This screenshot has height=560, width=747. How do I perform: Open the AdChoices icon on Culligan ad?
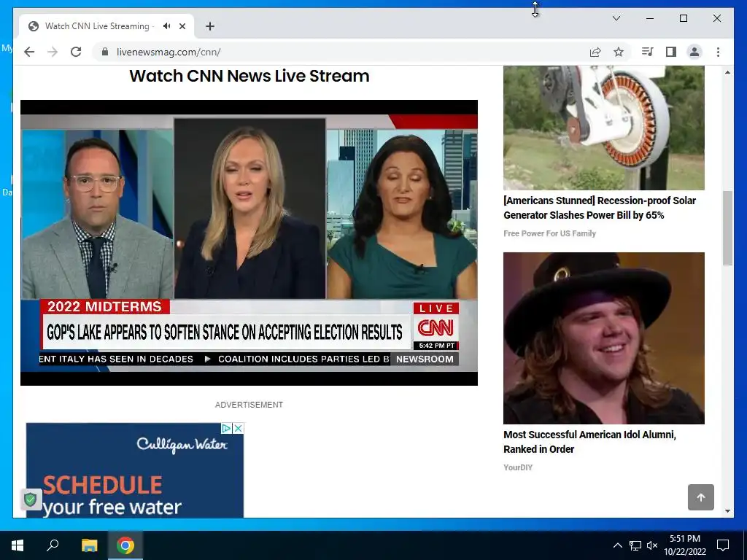tap(227, 428)
